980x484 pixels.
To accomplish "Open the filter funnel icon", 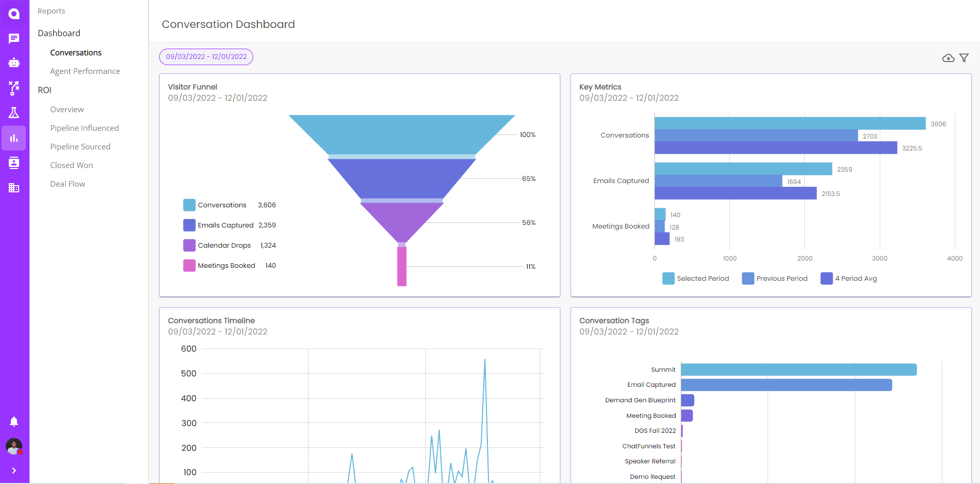I will pos(964,58).
